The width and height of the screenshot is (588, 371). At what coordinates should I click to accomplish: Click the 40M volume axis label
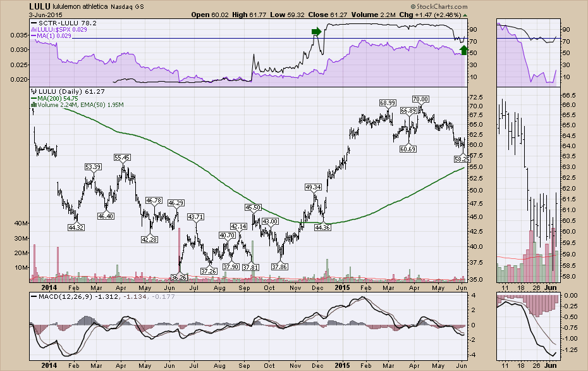(21, 223)
